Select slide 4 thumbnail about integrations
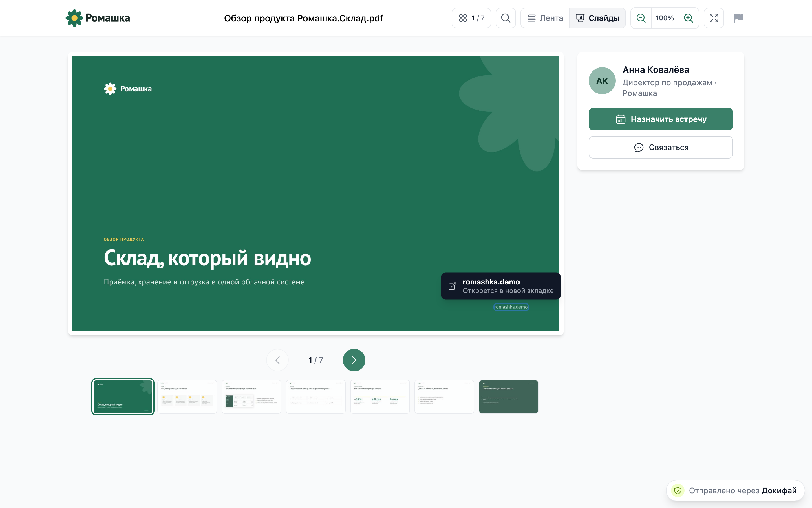Viewport: 812px width, 508px height. pos(316,397)
